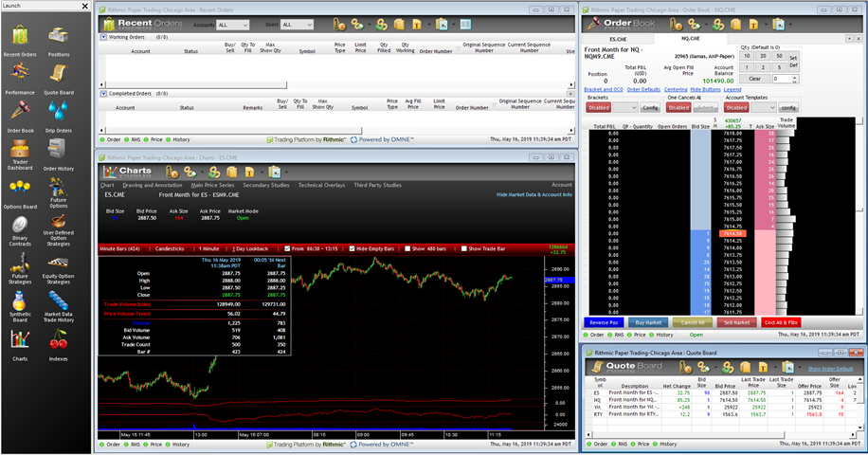
Task: Open User Defined Option Strategies
Action: tap(58, 230)
